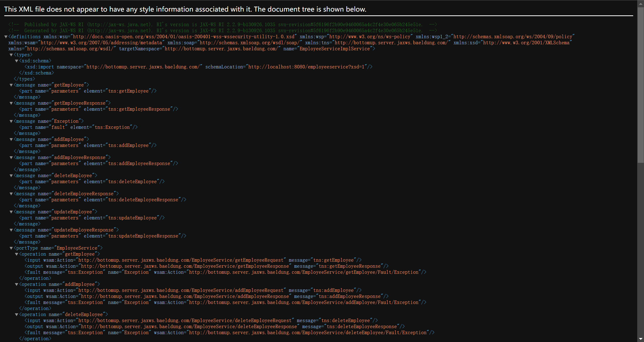Collapse the Exception message node

pos(11,121)
